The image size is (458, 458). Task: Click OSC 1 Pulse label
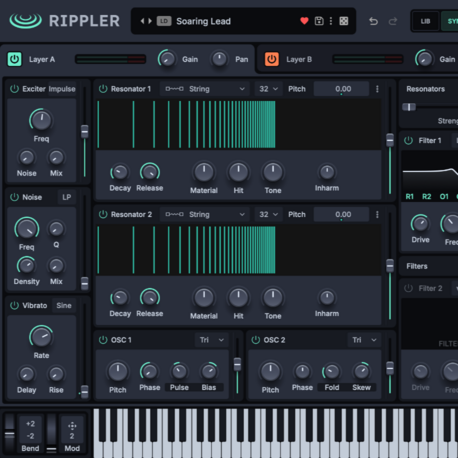pyautogui.click(x=179, y=387)
